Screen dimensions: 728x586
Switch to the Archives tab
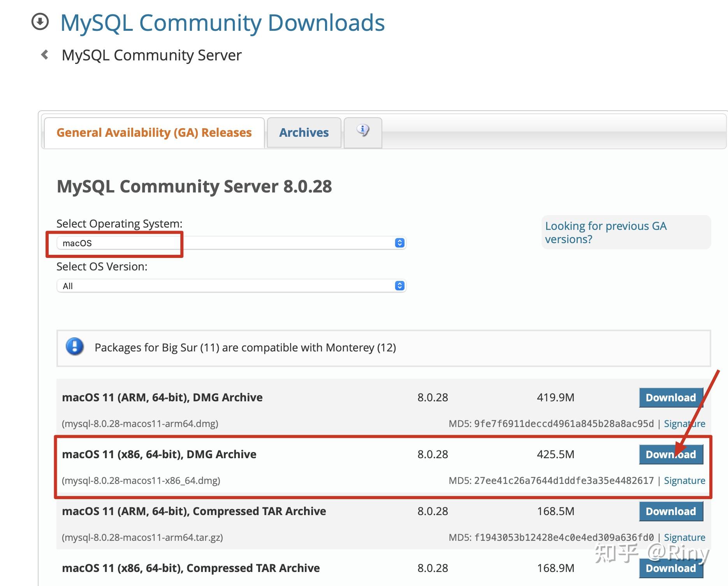pyautogui.click(x=304, y=132)
